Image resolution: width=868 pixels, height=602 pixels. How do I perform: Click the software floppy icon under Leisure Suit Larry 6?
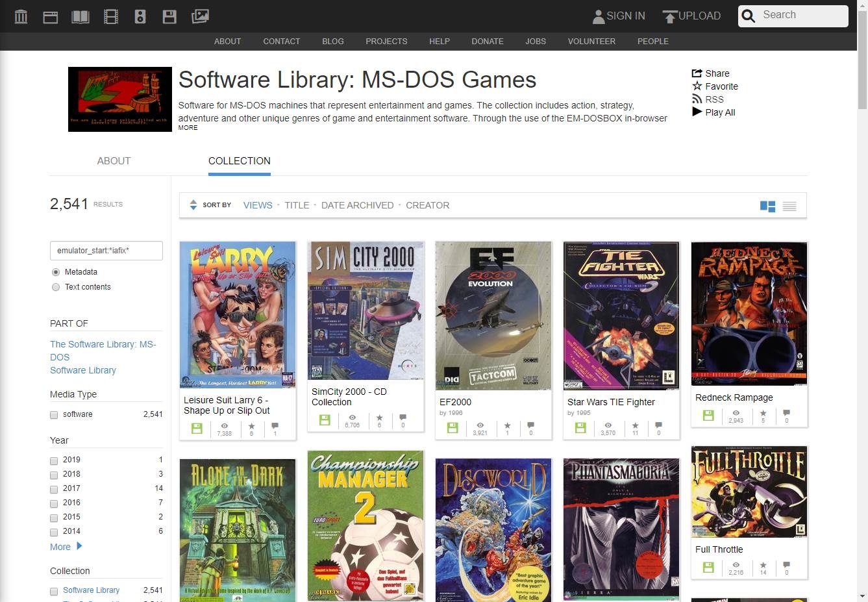tap(197, 429)
